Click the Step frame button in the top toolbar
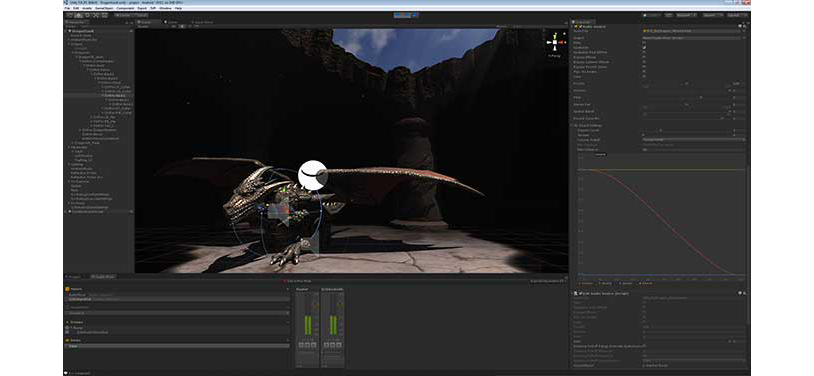Screen dimensions: 814x376 click(x=414, y=15)
